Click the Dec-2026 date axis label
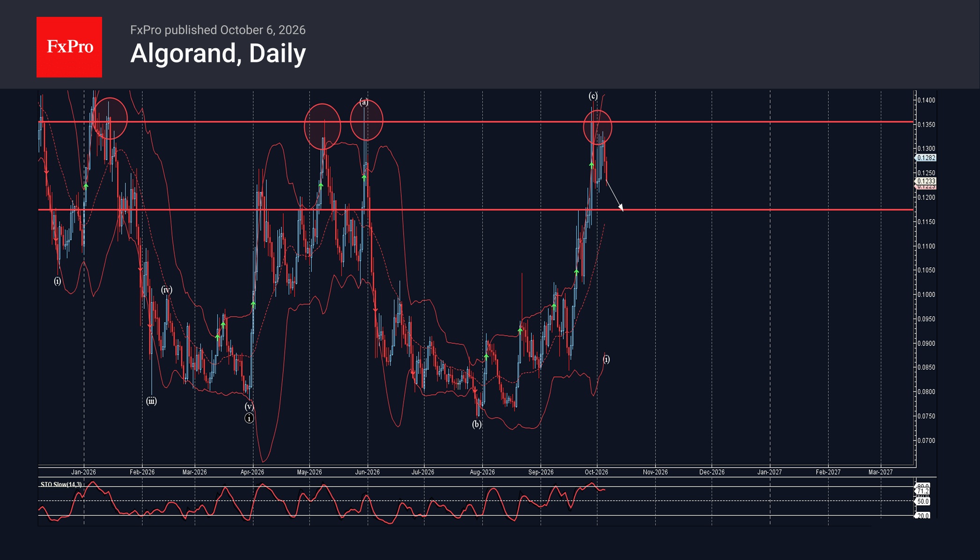The image size is (980, 560). (x=712, y=472)
